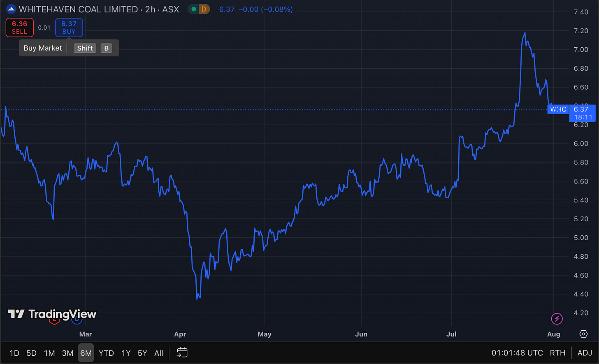Click the Mar time axis label
Screen dimensions: 599x364
click(86, 334)
